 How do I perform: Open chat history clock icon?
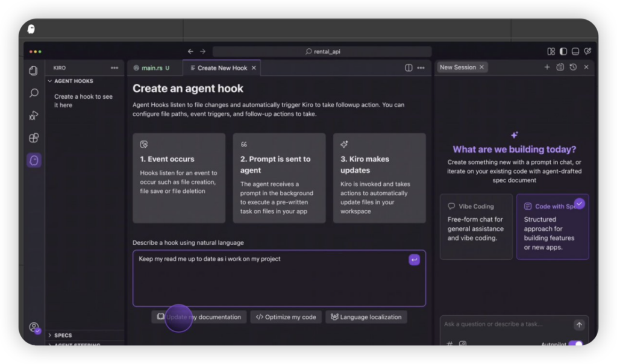point(573,67)
